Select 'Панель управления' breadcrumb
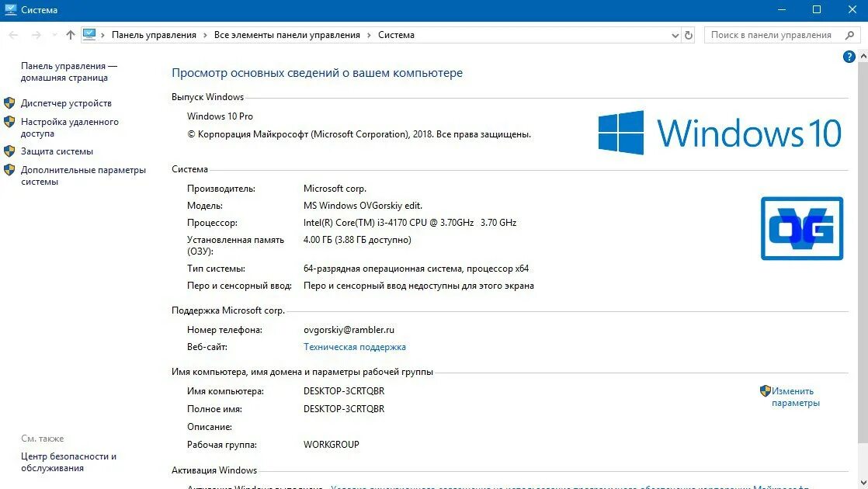 coord(154,35)
